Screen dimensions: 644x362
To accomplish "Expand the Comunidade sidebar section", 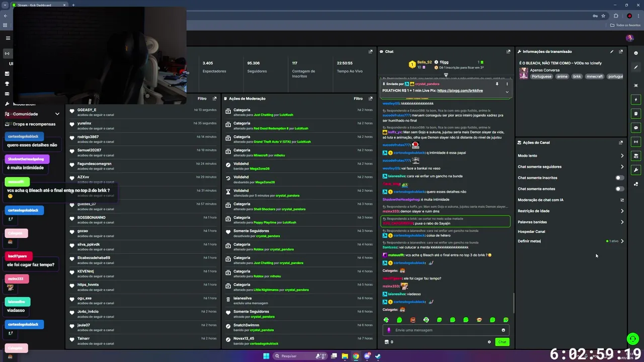I will coord(32,114).
